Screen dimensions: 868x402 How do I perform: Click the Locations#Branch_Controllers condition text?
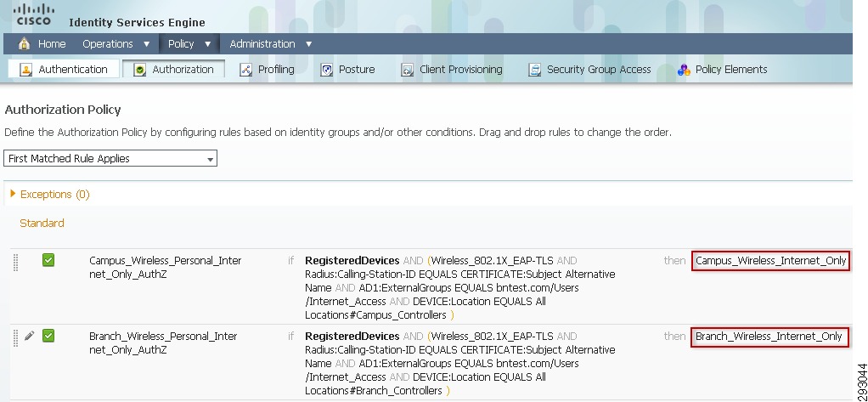[x=374, y=391]
